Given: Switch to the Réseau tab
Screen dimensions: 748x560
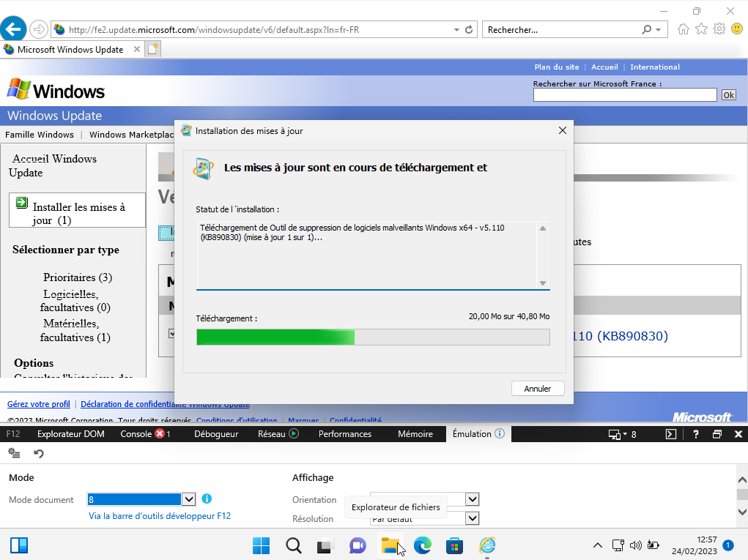Looking at the screenshot, I should pos(278,433).
